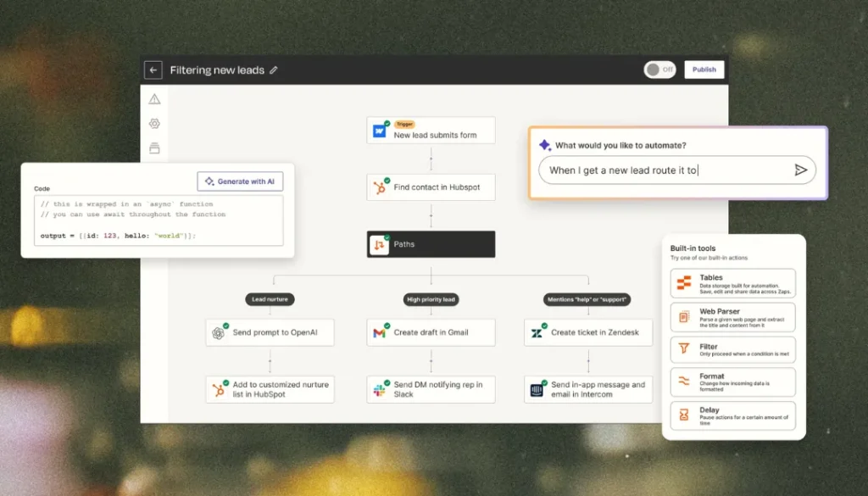This screenshot has height=496, width=868.
Task: Click the HubSpot icon on the Find contact step
Action: pos(379,187)
